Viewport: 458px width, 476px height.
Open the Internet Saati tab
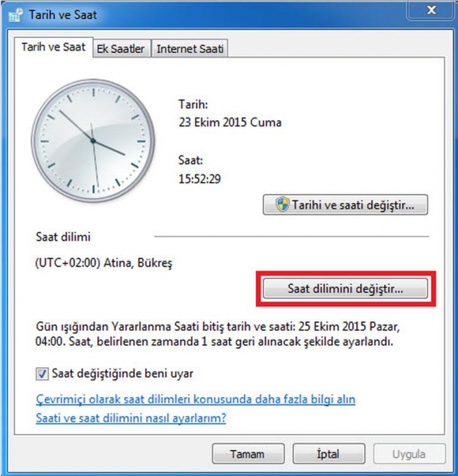pyautogui.click(x=190, y=49)
